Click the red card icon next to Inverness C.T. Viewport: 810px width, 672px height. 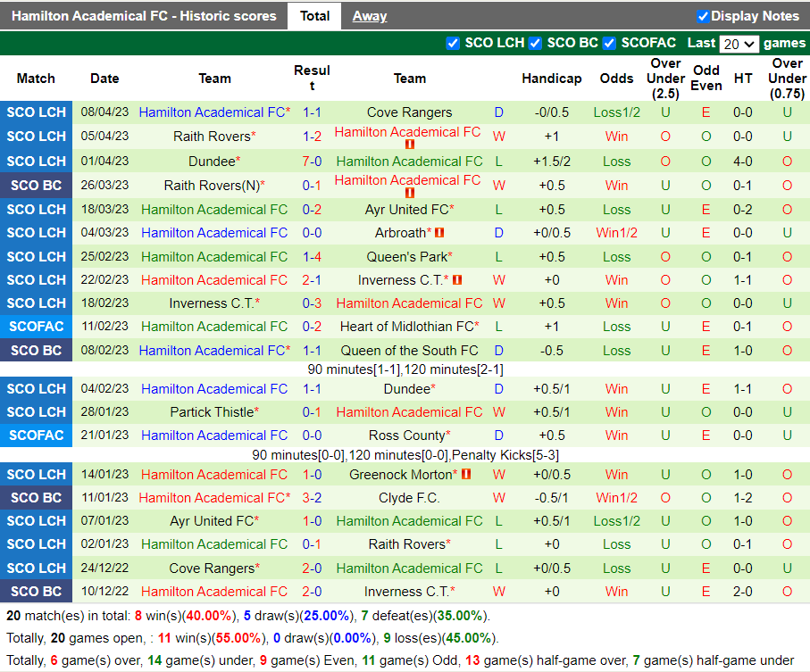pyautogui.click(x=458, y=279)
